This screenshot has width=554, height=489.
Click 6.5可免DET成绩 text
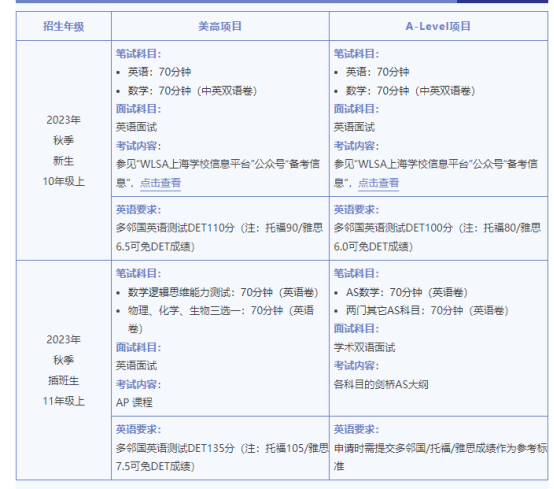pyautogui.click(x=155, y=246)
